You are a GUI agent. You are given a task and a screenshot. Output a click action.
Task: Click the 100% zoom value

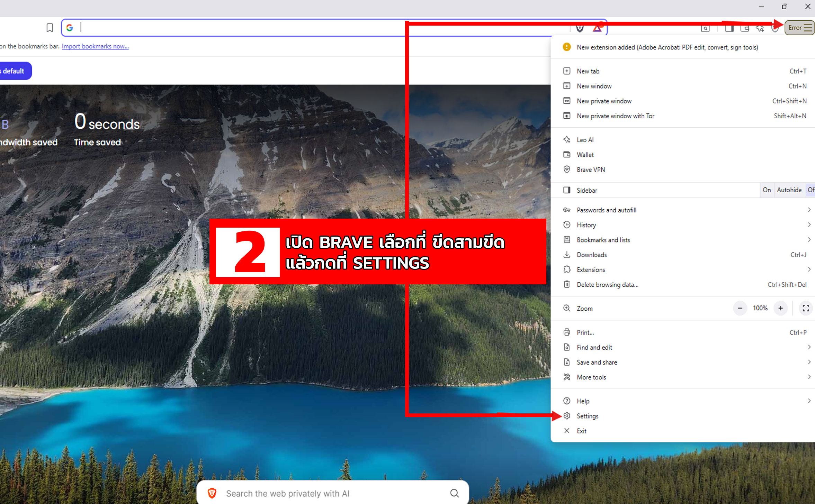click(x=760, y=308)
